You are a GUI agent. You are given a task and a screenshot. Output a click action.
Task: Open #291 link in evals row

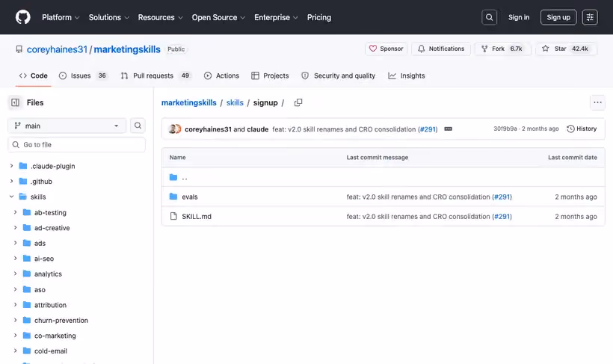502,197
